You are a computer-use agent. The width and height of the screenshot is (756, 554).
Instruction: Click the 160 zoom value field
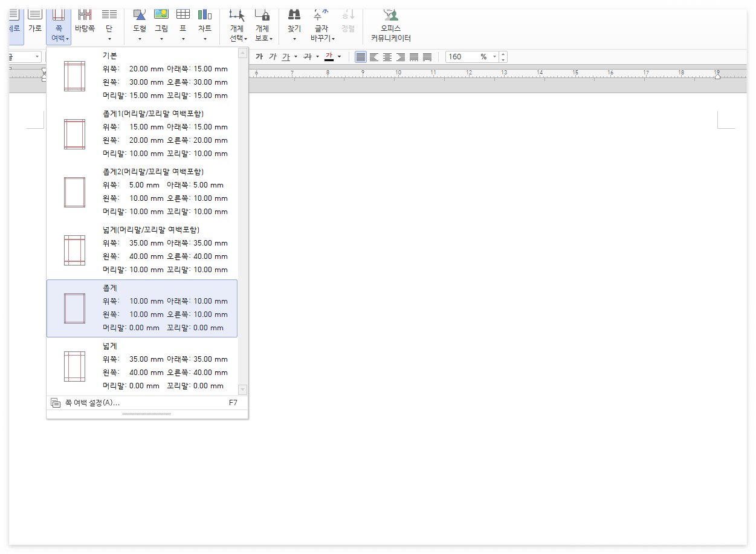[x=463, y=57]
